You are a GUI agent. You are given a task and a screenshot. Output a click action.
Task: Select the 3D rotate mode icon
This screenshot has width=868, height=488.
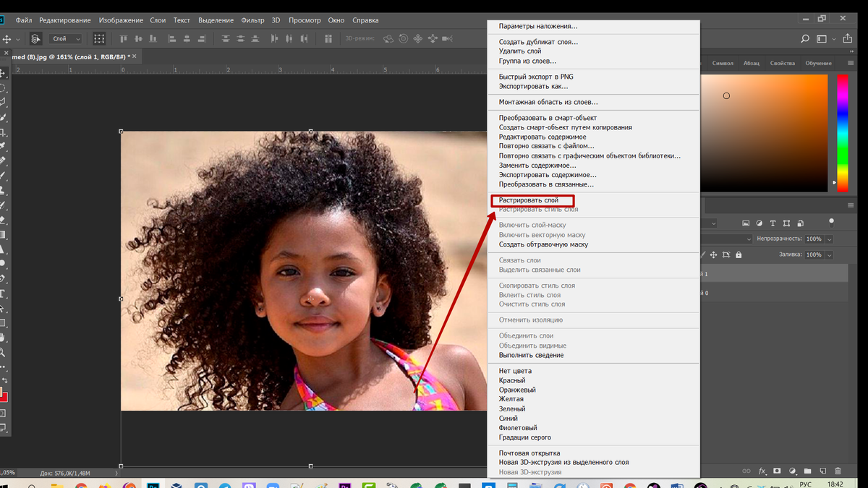point(388,38)
